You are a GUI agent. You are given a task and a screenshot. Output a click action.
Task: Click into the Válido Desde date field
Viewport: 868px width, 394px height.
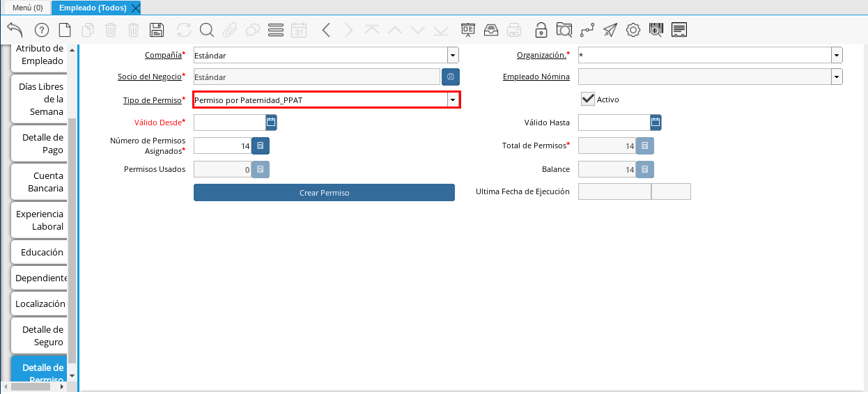pyautogui.click(x=230, y=123)
